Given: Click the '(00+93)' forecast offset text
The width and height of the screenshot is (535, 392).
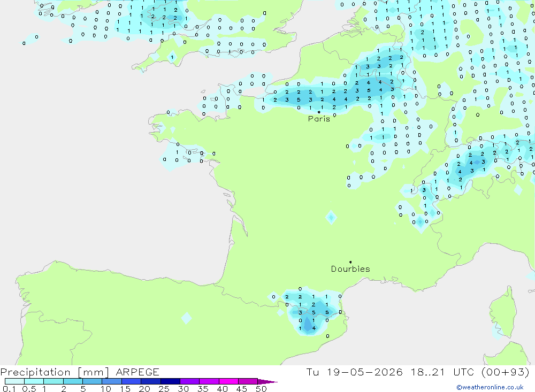Looking at the screenshot, I should click(506, 372).
